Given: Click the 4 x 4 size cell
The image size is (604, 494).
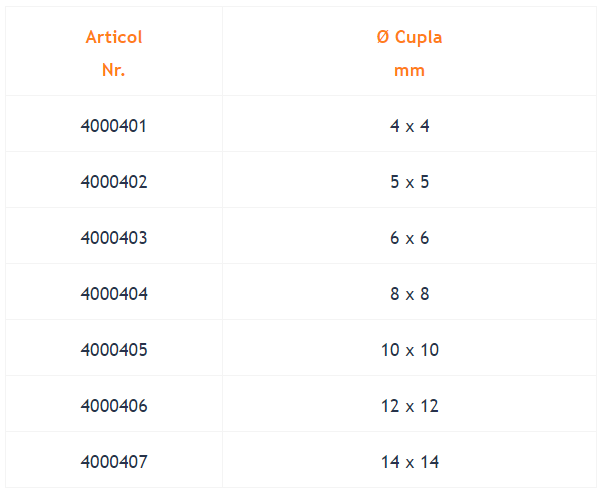Looking at the screenshot, I should click(409, 126).
